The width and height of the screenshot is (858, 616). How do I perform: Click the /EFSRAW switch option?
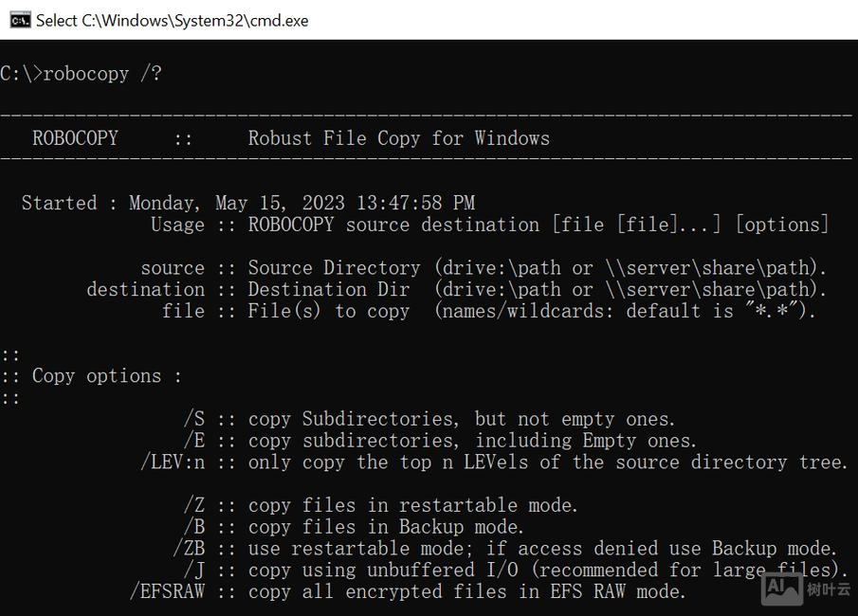point(167,591)
